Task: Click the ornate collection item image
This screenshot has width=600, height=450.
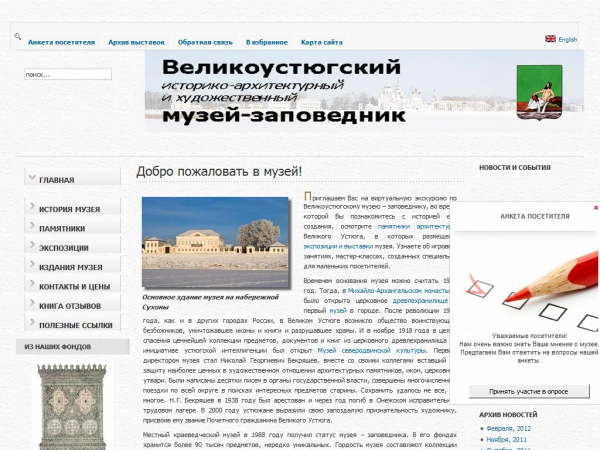Action: pos(72,407)
